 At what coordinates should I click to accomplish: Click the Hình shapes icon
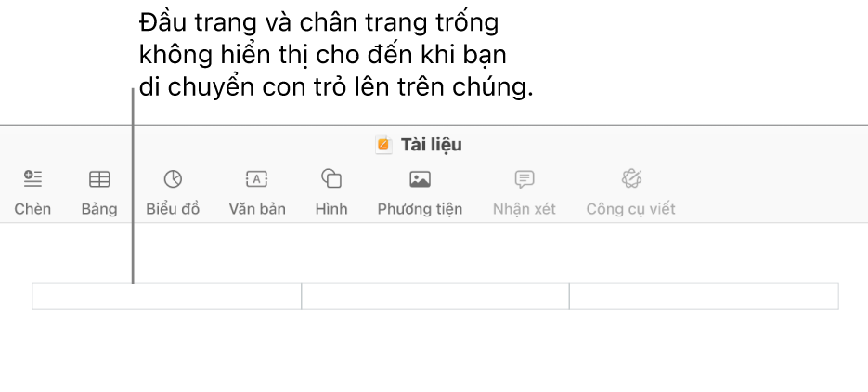[x=330, y=178]
